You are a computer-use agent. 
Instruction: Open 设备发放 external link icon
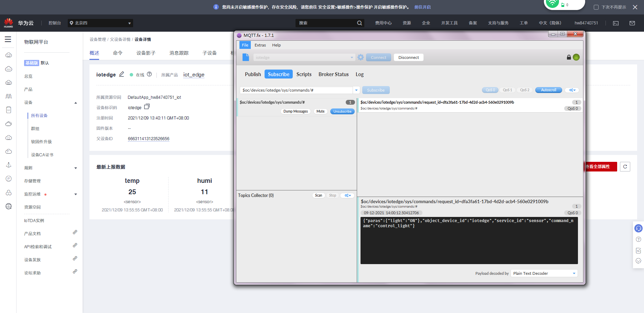pyautogui.click(x=75, y=259)
